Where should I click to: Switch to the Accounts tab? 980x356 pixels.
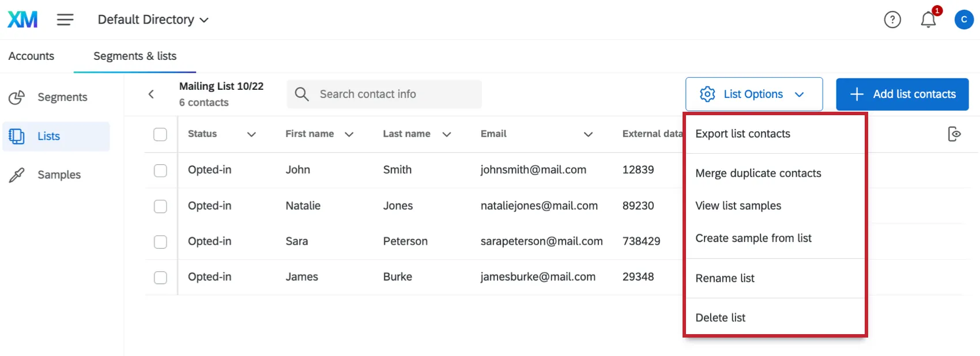tap(31, 56)
